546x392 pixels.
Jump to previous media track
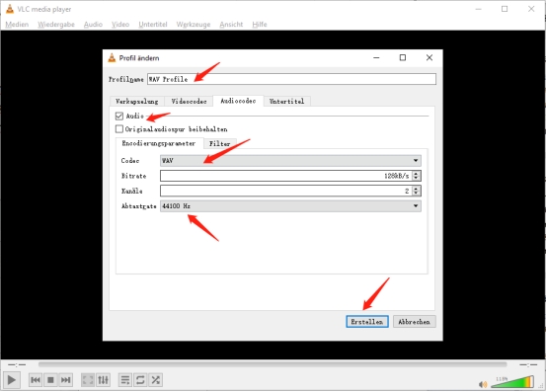36,380
